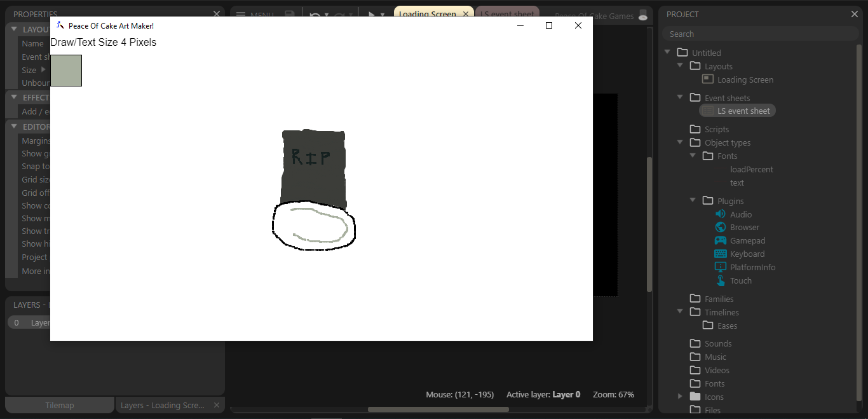Click the Touch plugin hand icon

[720, 280]
